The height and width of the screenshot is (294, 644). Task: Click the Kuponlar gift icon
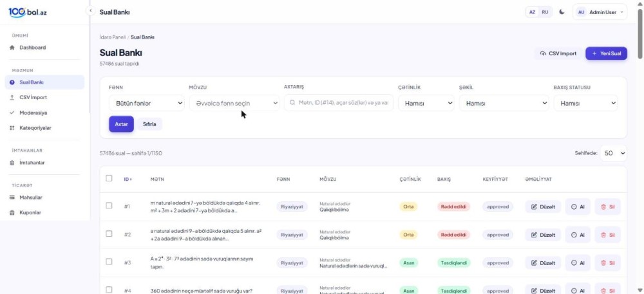point(12,213)
